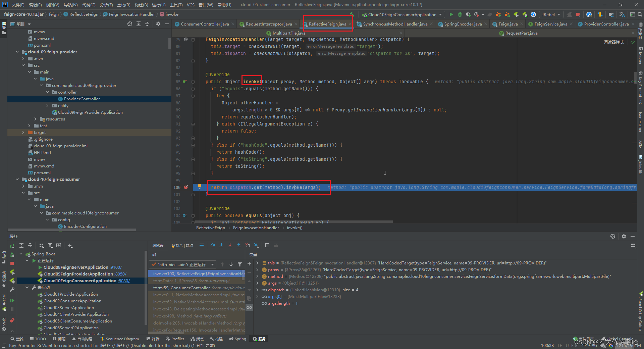Viewport: 644px width, 349px height.
Task: Click the editor horizontal scrollbar
Action: click(294, 222)
